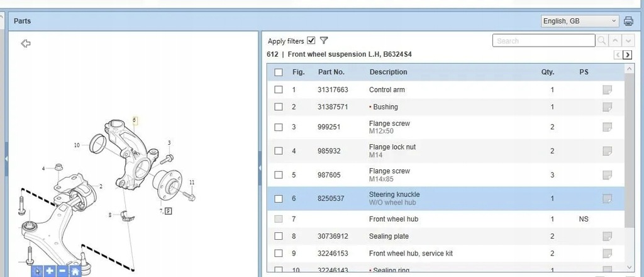Viewport: 644px width, 277px height.
Task: Click the back arrow above the diagram
Action: click(26, 43)
